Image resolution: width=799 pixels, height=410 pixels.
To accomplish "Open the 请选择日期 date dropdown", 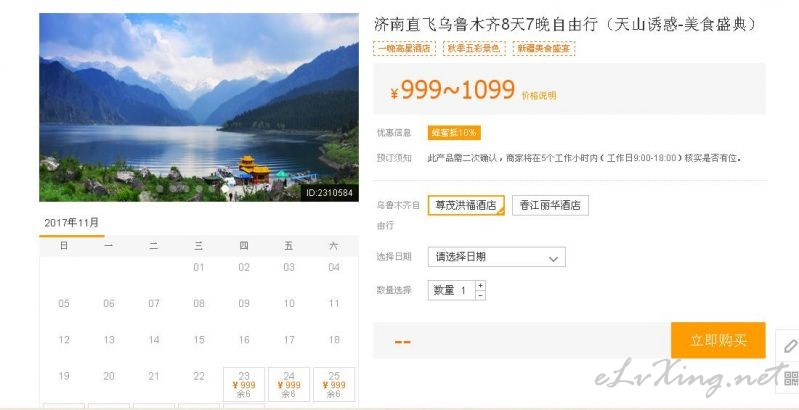I will click(x=496, y=257).
